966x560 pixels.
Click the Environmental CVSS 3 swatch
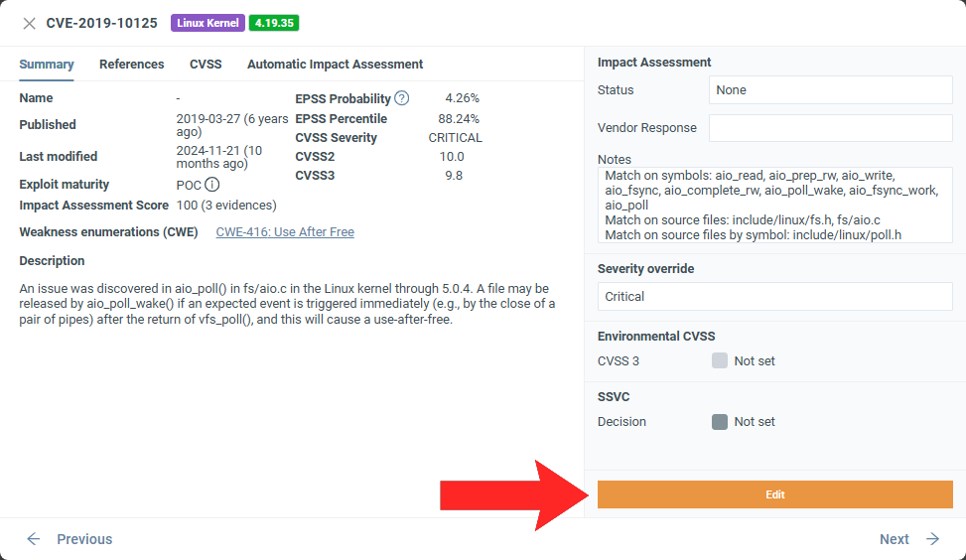(x=720, y=360)
